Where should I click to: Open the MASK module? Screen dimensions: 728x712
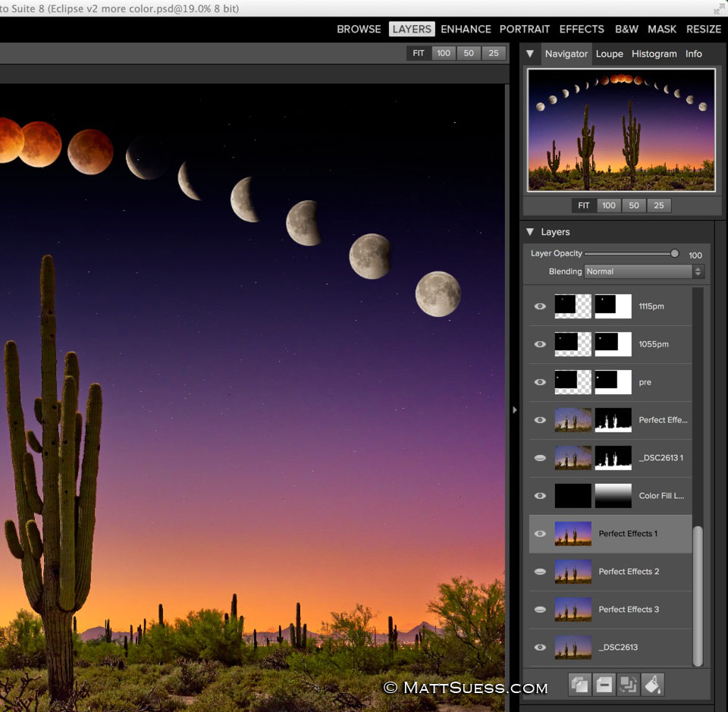(x=662, y=30)
